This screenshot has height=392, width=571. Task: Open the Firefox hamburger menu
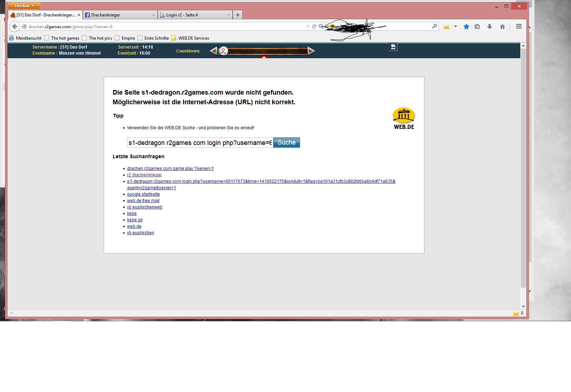click(x=519, y=26)
